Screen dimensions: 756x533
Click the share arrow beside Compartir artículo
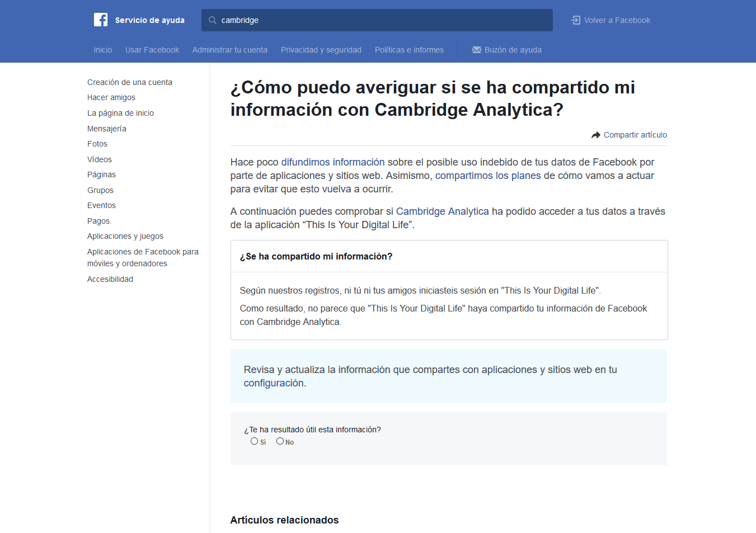(x=595, y=134)
